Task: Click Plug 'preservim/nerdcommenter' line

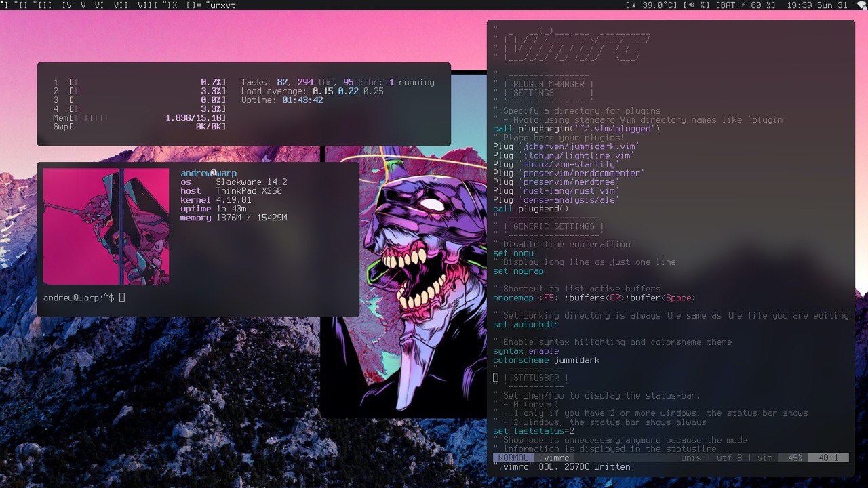Action: pyautogui.click(x=569, y=173)
